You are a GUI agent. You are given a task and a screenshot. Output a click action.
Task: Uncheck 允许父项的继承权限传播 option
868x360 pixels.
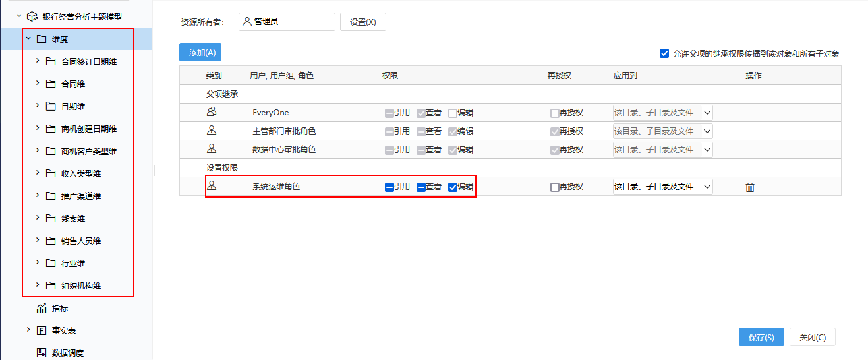(664, 54)
